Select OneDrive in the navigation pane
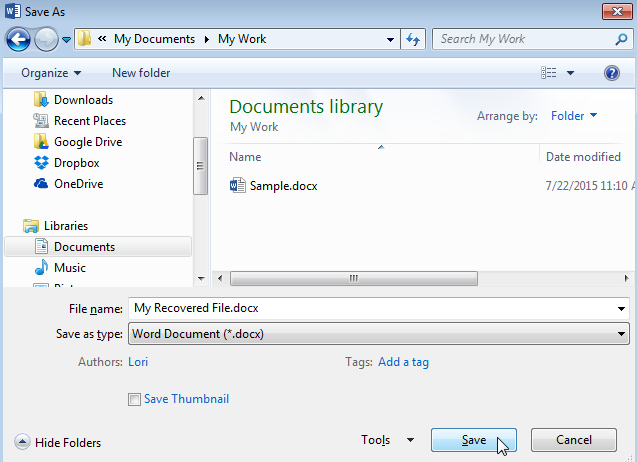The width and height of the screenshot is (637, 462). coord(78,184)
